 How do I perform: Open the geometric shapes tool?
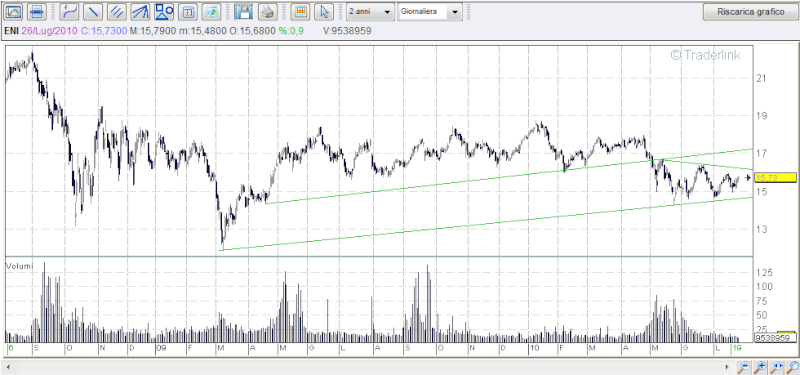[164, 11]
